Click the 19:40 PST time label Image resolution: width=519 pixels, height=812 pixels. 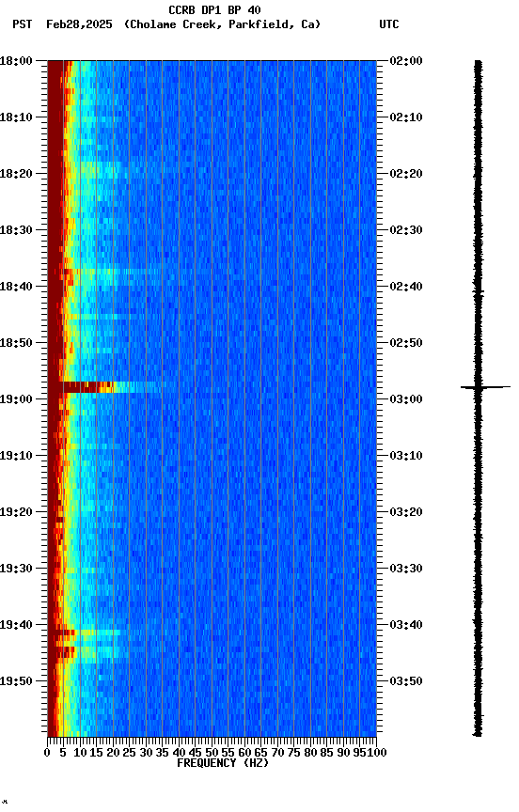click(x=16, y=625)
